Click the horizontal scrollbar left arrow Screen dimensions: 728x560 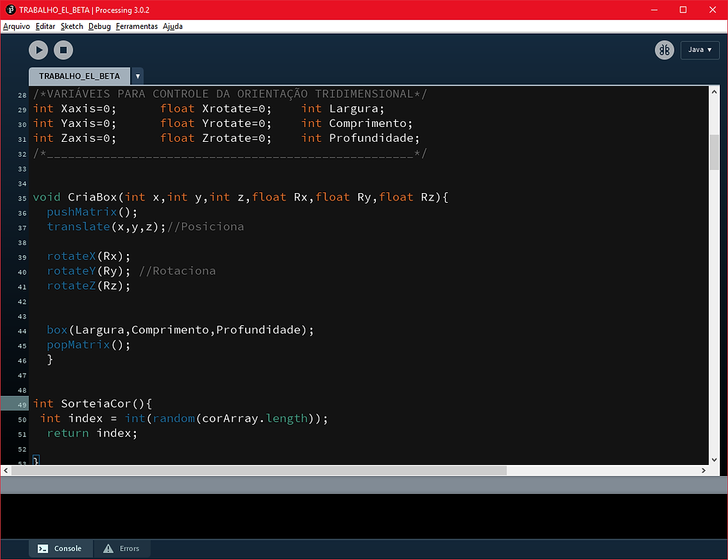pos(6,470)
